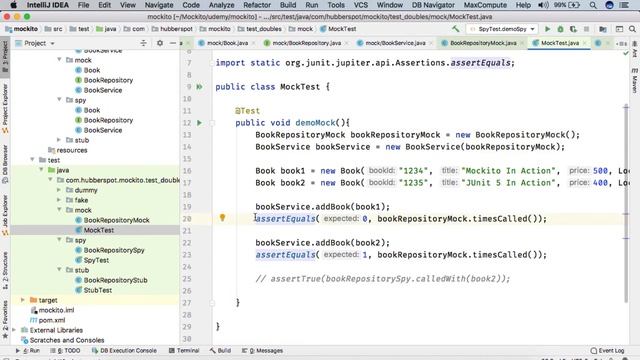Switch to the BookRepositoryMock.java tab
640x360 pixels.
click(483, 43)
